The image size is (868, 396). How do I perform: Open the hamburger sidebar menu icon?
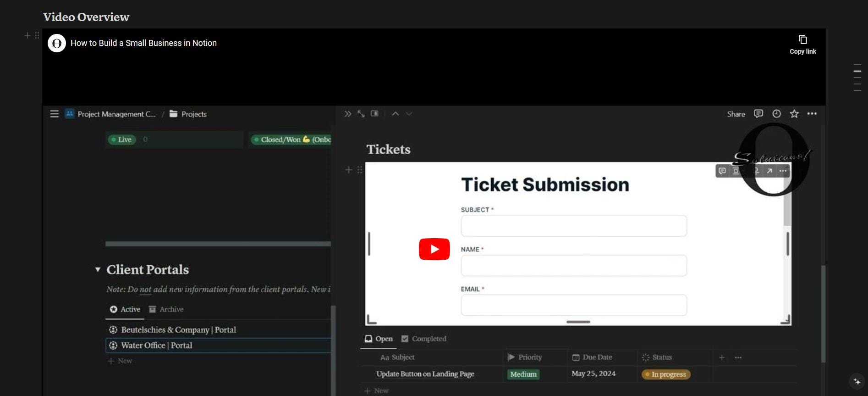tap(54, 114)
